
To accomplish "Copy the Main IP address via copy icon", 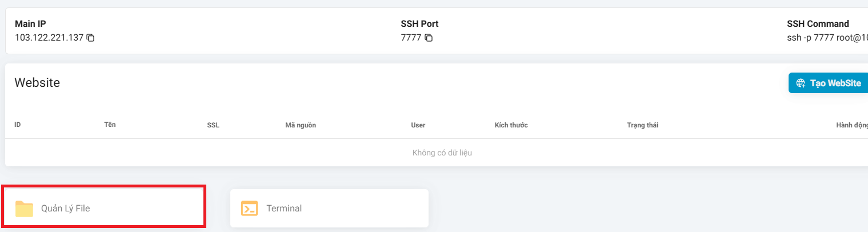I will coord(90,38).
